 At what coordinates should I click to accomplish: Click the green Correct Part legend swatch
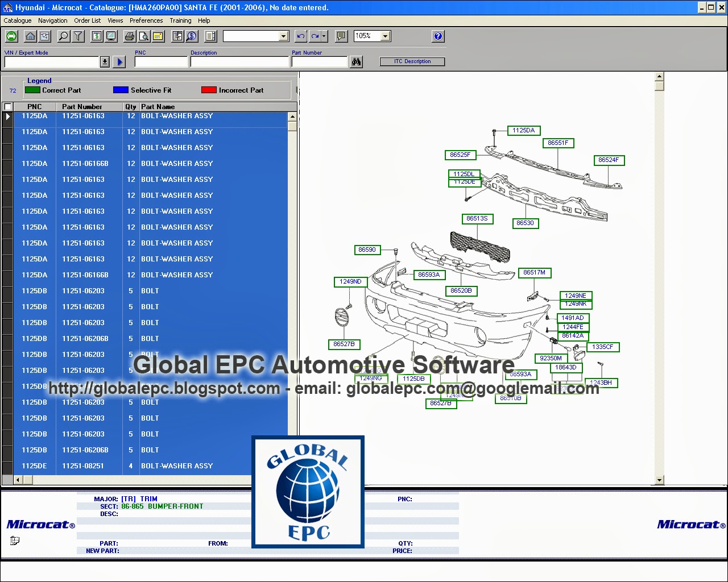pos(31,90)
